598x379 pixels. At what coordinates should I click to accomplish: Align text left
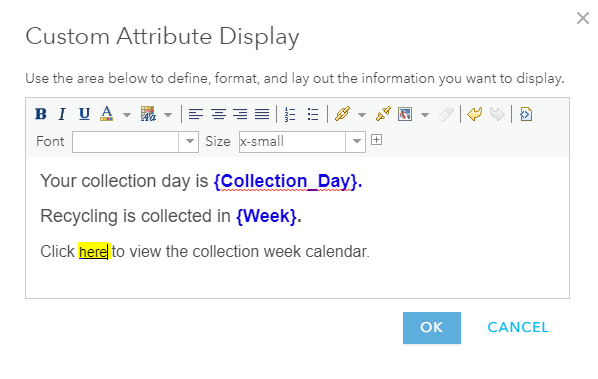196,114
